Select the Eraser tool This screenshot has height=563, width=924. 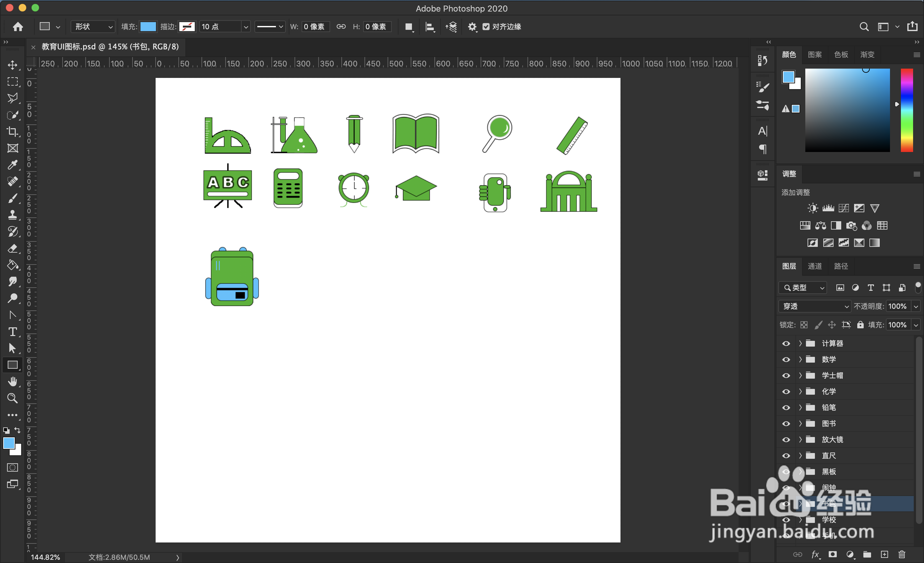pyautogui.click(x=13, y=248)
